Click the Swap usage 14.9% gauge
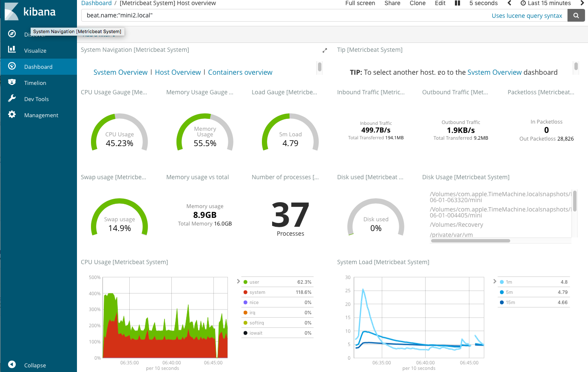Viewport: 588px width, 372px height. coord(119,217)
